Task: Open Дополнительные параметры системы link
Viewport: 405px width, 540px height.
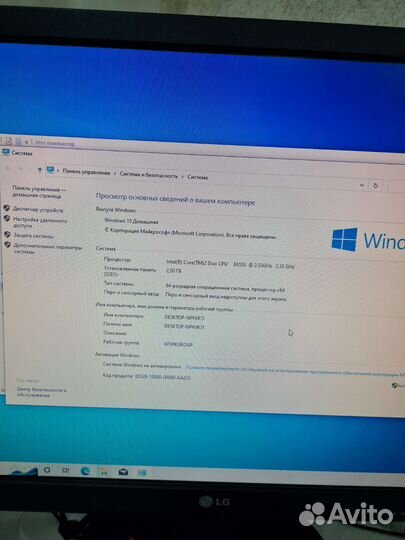Action: [48, 249]
